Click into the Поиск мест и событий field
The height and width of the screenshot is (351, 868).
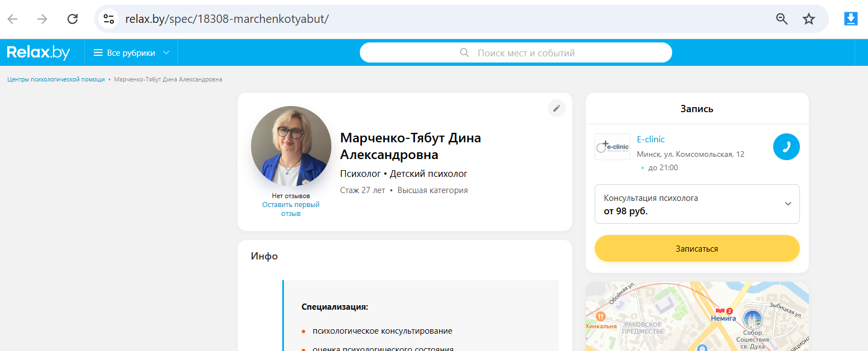coord(516,53)
